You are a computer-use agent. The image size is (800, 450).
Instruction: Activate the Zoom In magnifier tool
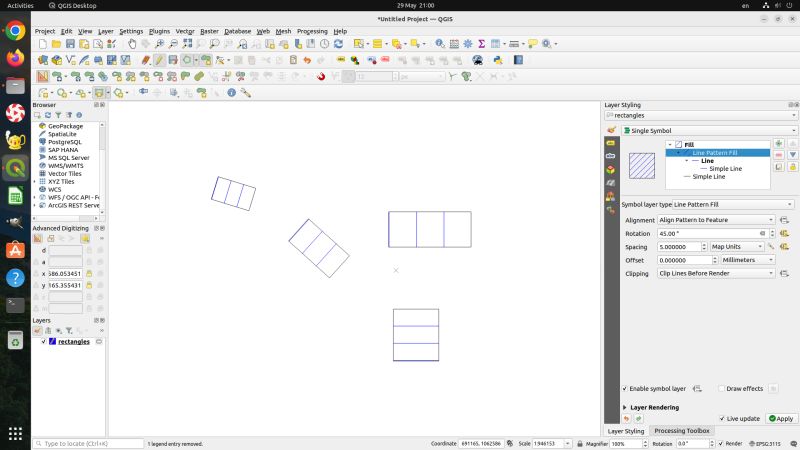[x=160, y=44]
